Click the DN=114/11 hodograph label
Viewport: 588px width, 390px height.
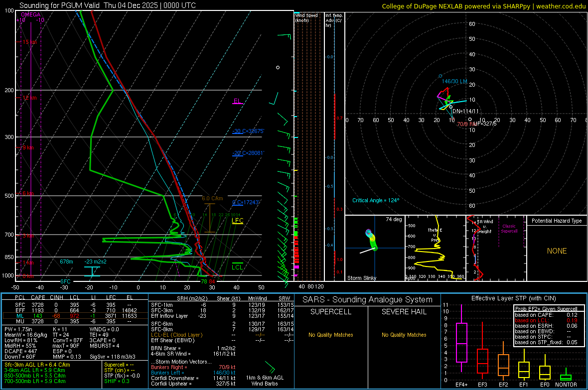pos(465,112)
